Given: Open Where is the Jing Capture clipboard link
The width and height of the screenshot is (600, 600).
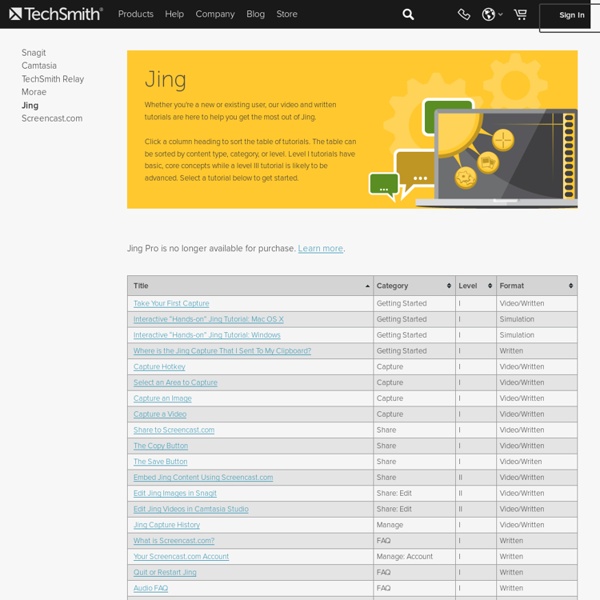Looking at the screenshot, I should [x=222, y=351].
